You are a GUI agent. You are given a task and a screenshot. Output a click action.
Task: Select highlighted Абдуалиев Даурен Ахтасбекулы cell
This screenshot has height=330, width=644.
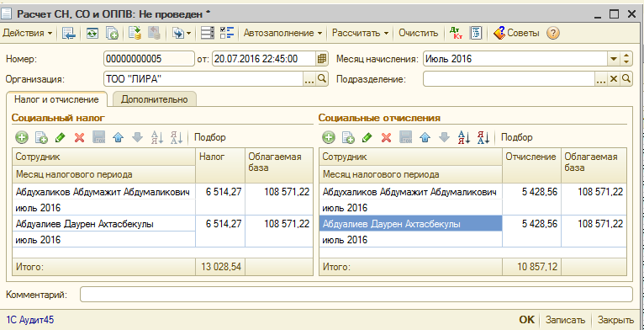click(x=411, y=224)
